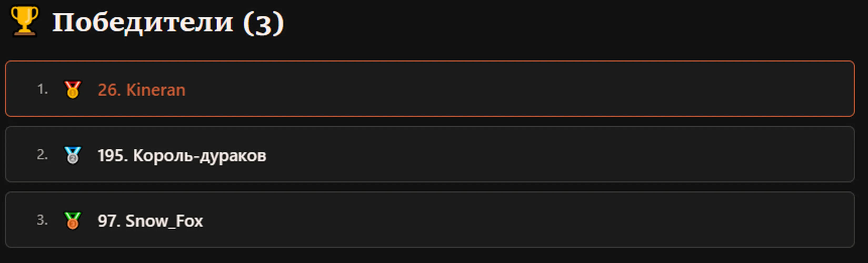Click empty area of Snow_Fox row
The height and width of the screenshot is (263, 868).
tap(539, 220)
